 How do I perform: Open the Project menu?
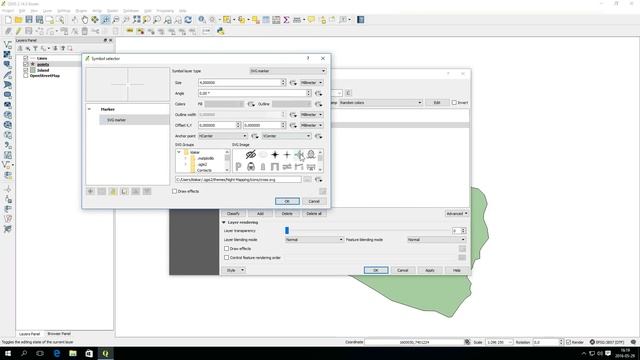pos(8,11)
